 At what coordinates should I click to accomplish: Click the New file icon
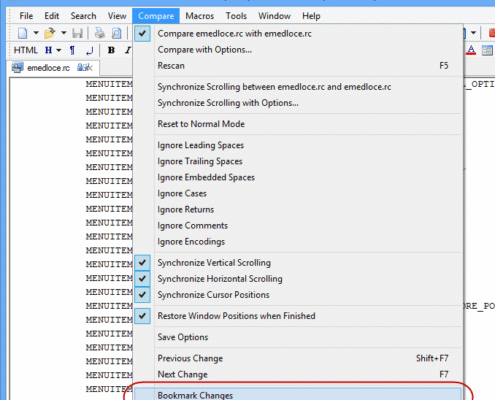[23, 33]
